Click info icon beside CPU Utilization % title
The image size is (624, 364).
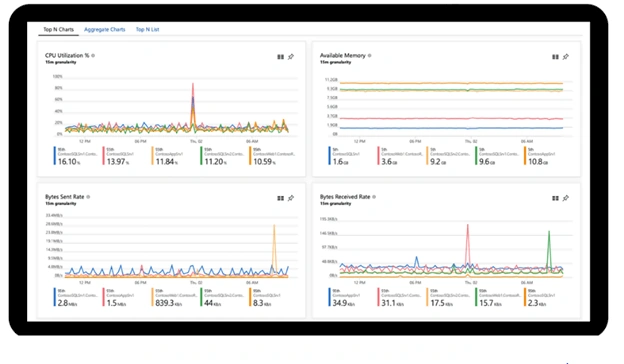(x=93, y=56)
